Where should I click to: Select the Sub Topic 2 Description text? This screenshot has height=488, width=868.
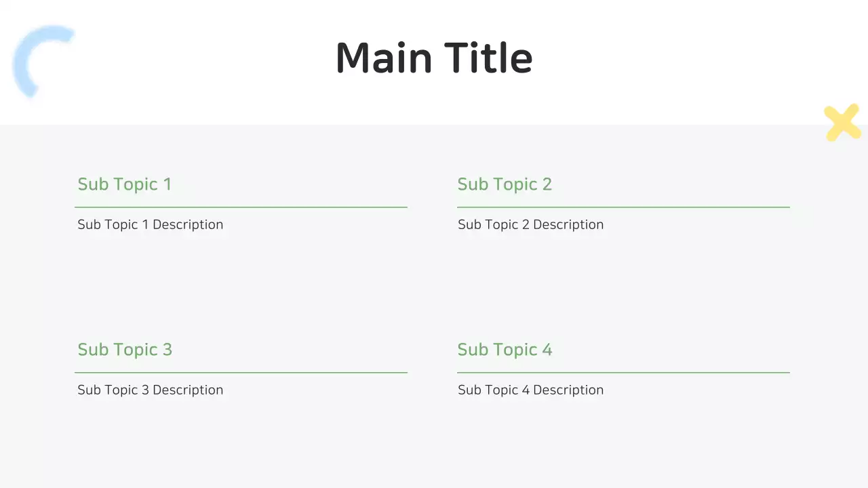point(530,224)
